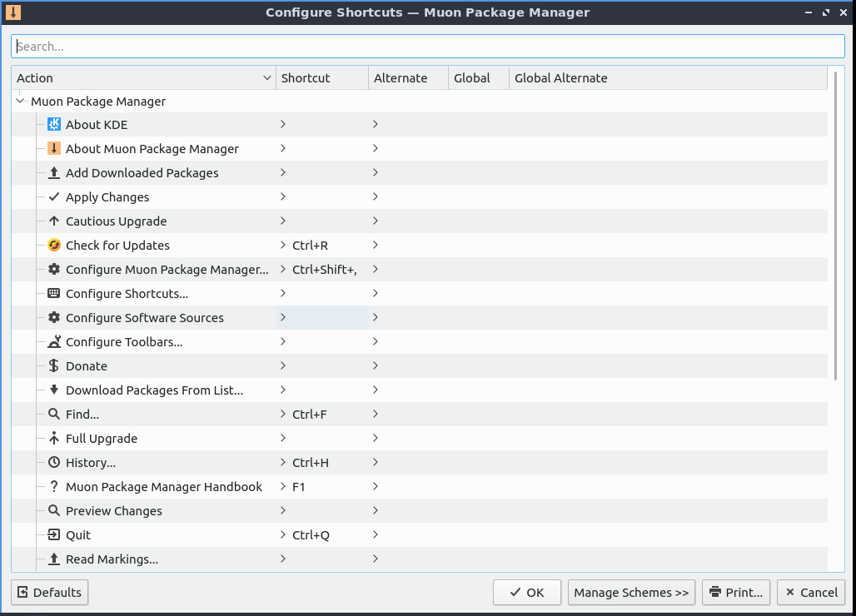Click the About KDE icon

point(54,125)
